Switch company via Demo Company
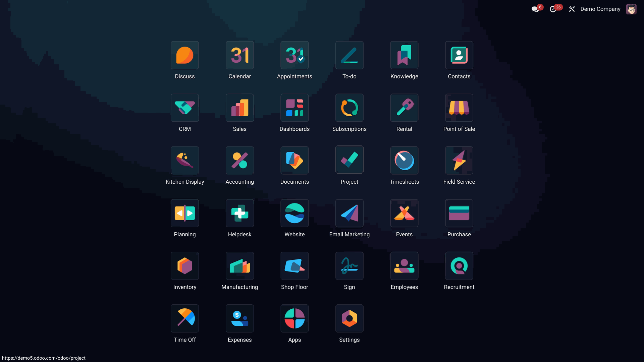 tap(600, 9)
